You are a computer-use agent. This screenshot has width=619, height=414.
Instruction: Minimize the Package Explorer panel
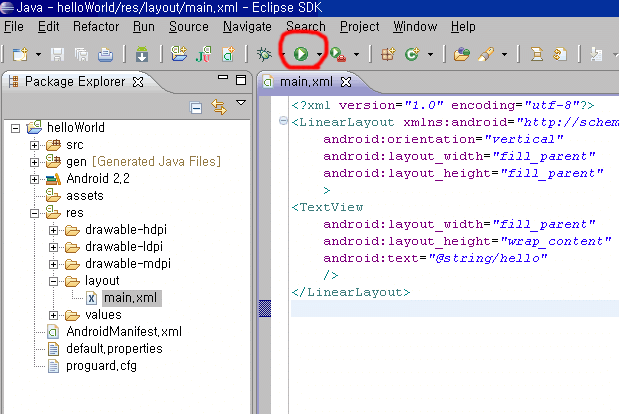(223, 78)
